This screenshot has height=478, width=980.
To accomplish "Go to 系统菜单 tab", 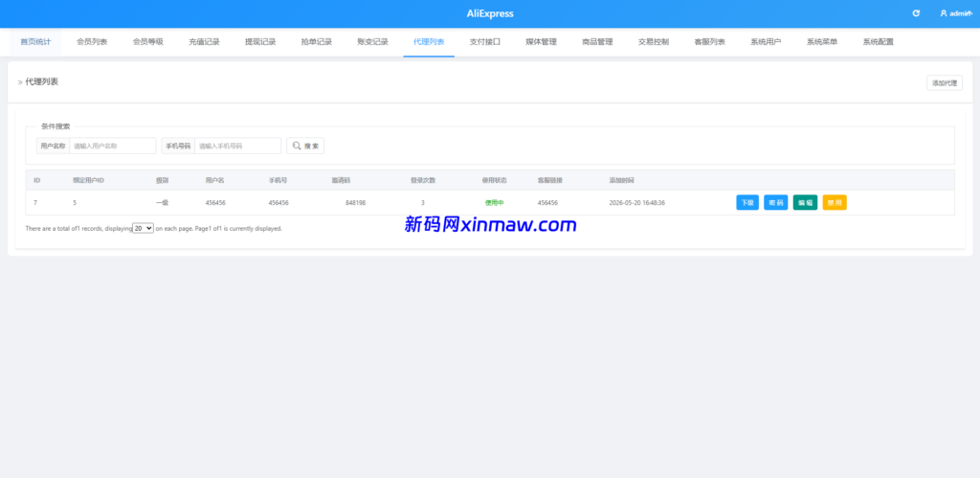I will click(822, 42).
